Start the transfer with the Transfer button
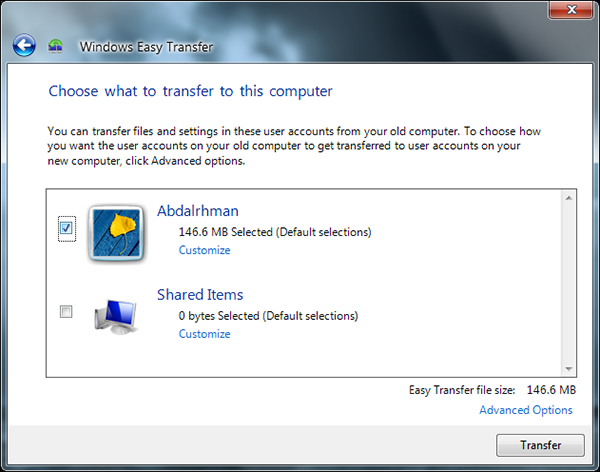Image resolution: width=600 pixels, height=472 pixels. tap(540, 445)
